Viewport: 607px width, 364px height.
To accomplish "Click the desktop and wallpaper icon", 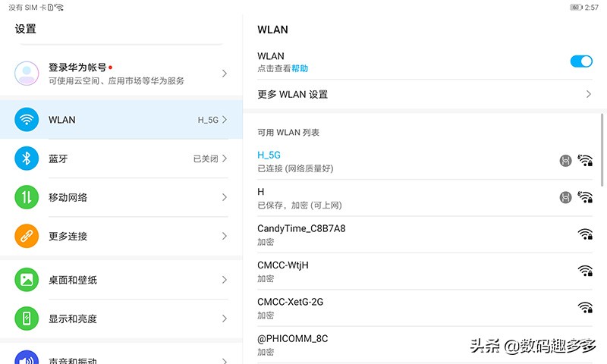I will pyautogui.click(x=27, y=280).
